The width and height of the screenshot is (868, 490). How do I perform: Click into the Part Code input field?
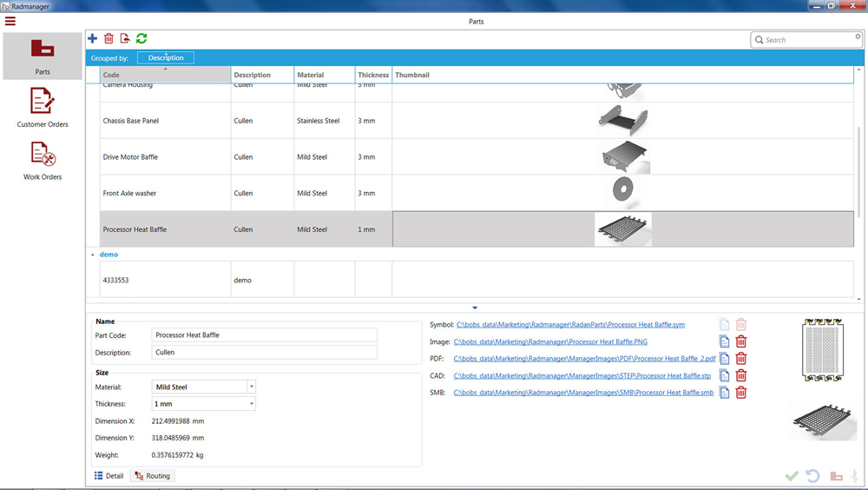pyautogui.click(x=264, y=335)
